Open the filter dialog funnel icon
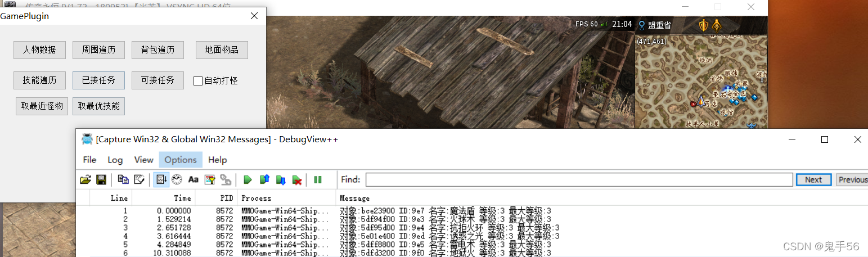Image resolution: width=868 pixels, height=257 pixels. point(210,180)
